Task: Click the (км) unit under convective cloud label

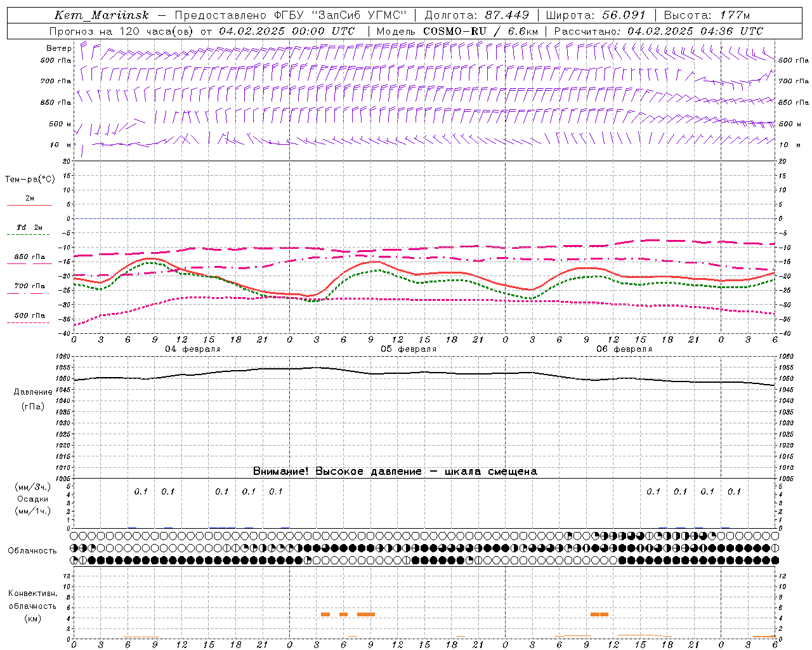Action: pos(33,618)
